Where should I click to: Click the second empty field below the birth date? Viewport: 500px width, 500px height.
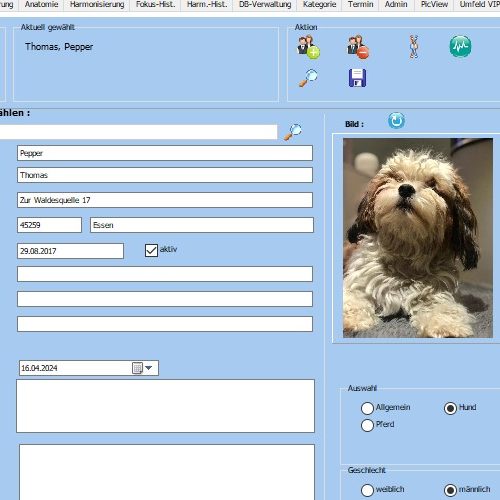pyautogui.click(x=165, y=299)
